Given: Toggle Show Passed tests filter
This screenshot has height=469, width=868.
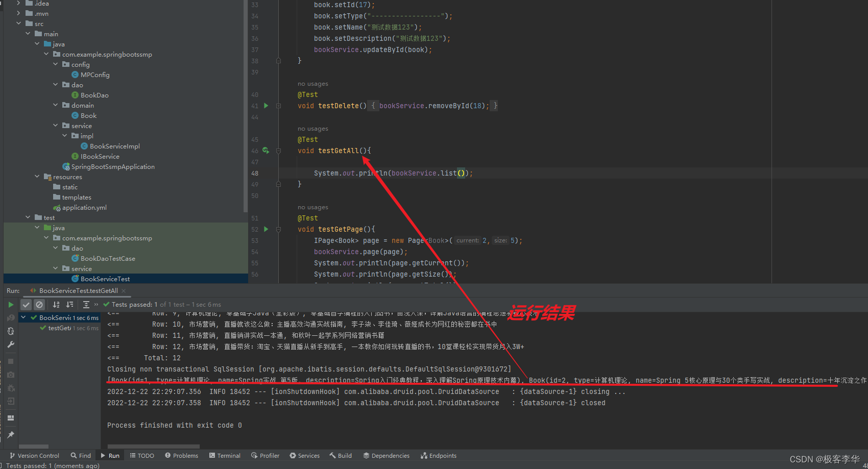Looking at the screenshot, I should (26, 305).
